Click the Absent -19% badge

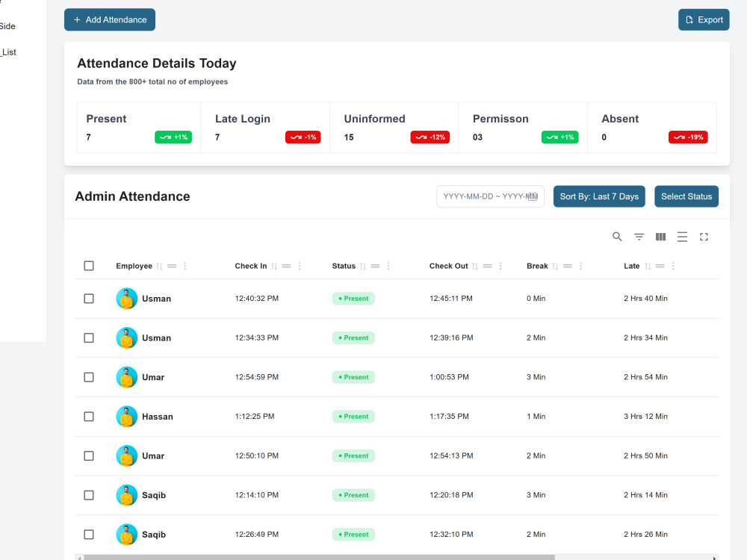[688, 137]
